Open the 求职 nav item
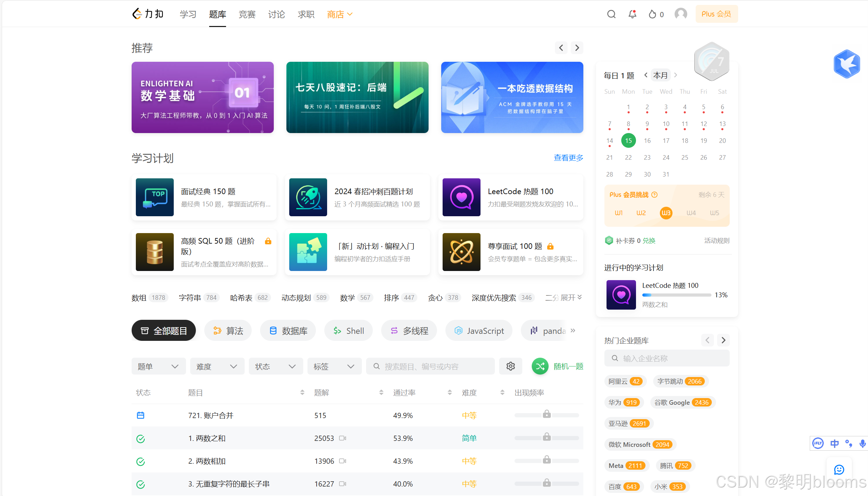Screen dimensions: 868x496 [306, 14]
